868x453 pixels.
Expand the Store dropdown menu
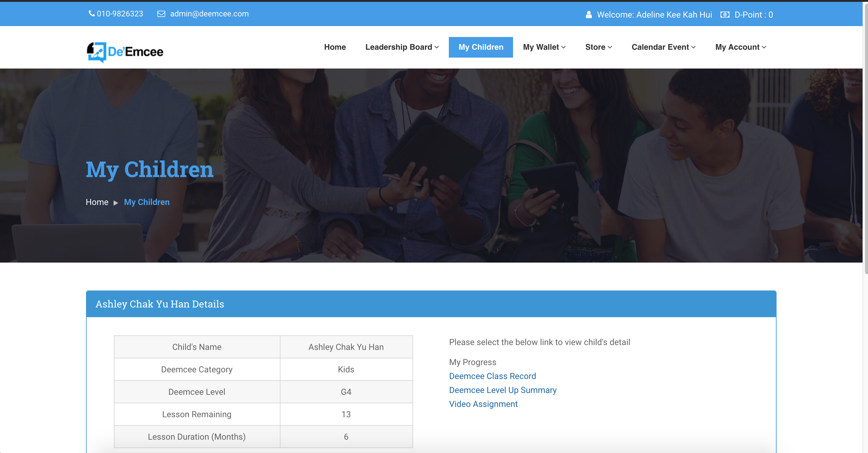pyautogui.click(x=598, y=47)
